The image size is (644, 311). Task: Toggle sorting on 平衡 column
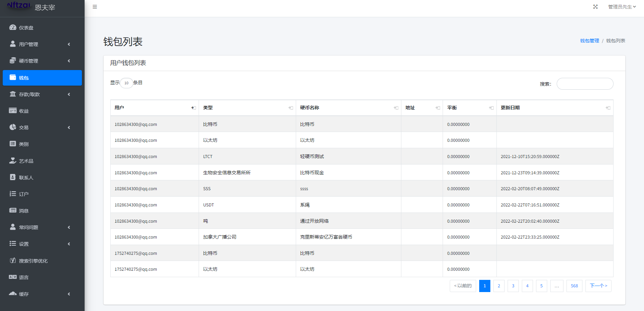click(x=491, y=108)
